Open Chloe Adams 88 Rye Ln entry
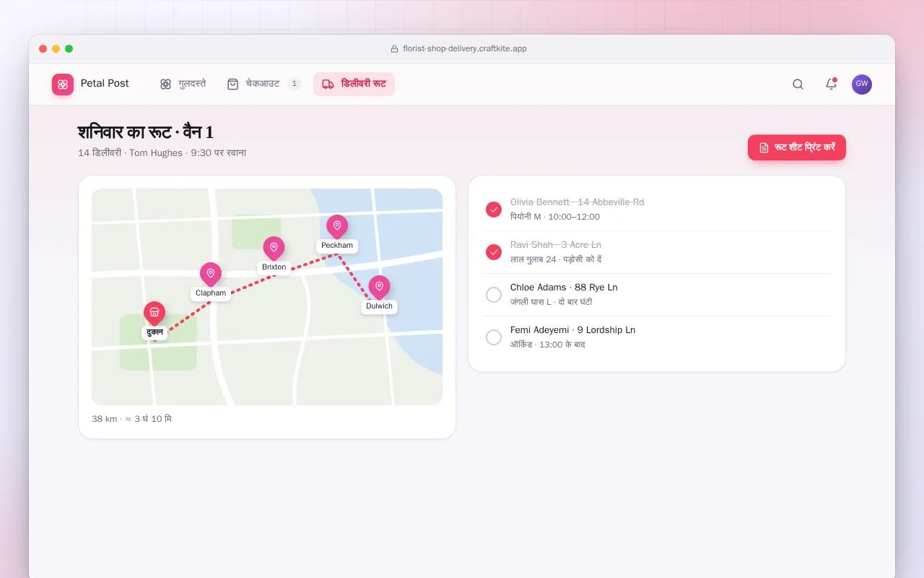This screenshot has width=924, height=578. pyautogui.click(x=657, y=295)
